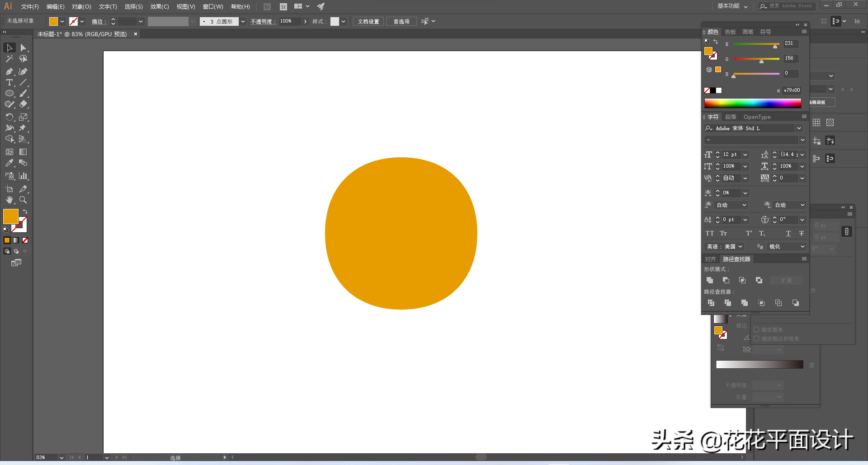Image resolution: width=868 pixels, height=465 pixels.
Task: Toggle All Caps (TT) in Character panel
Action: (710, 234)
